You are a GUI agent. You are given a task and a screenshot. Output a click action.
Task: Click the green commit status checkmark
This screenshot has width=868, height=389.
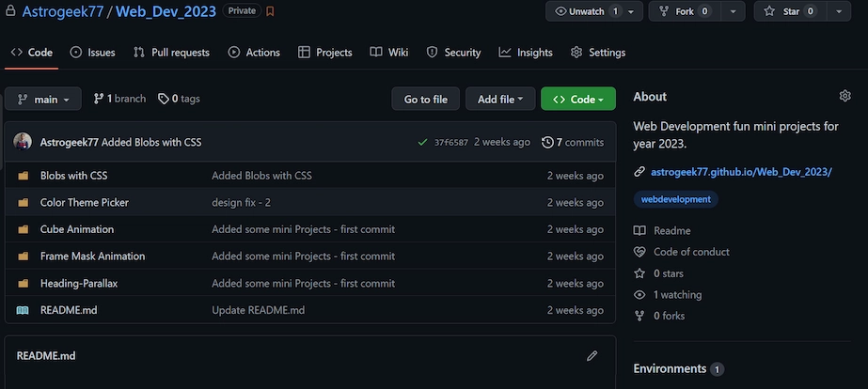(x=423, y=143)
